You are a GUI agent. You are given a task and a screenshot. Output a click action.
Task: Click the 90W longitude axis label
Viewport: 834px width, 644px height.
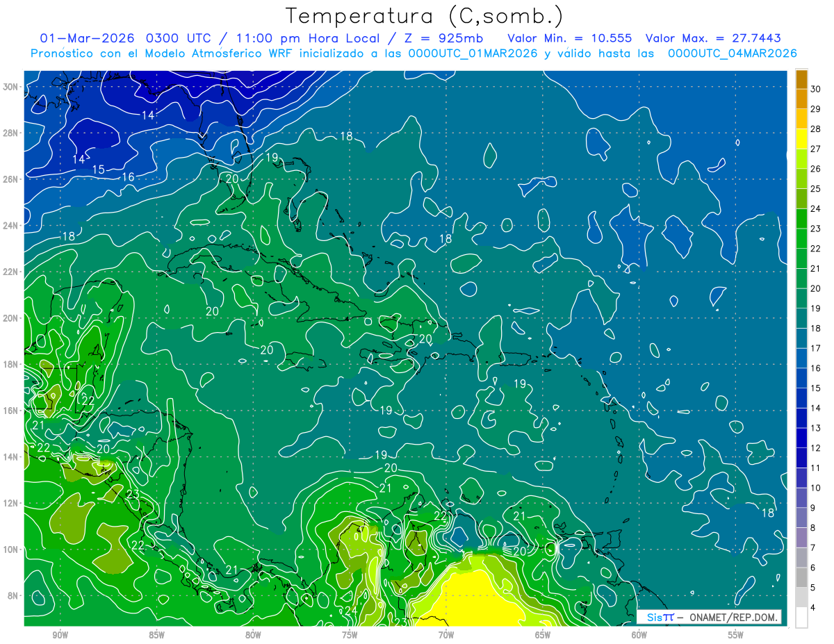click(x=60, y=635)
